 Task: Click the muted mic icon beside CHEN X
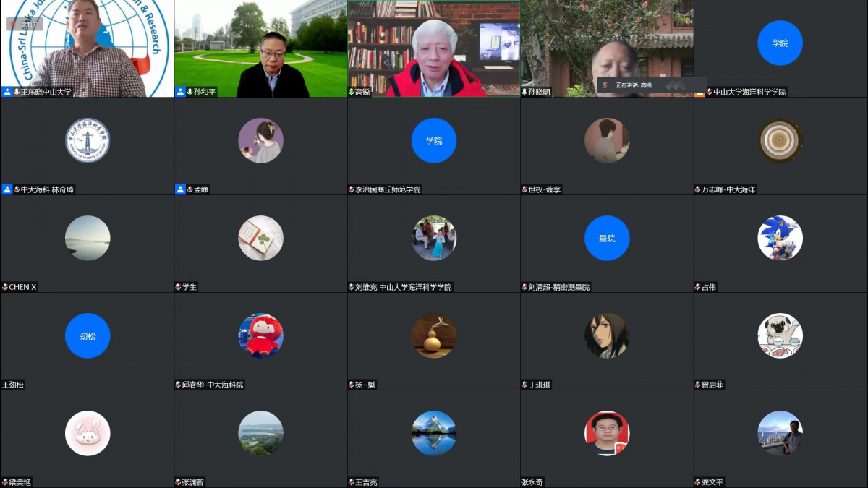[5, 287]
